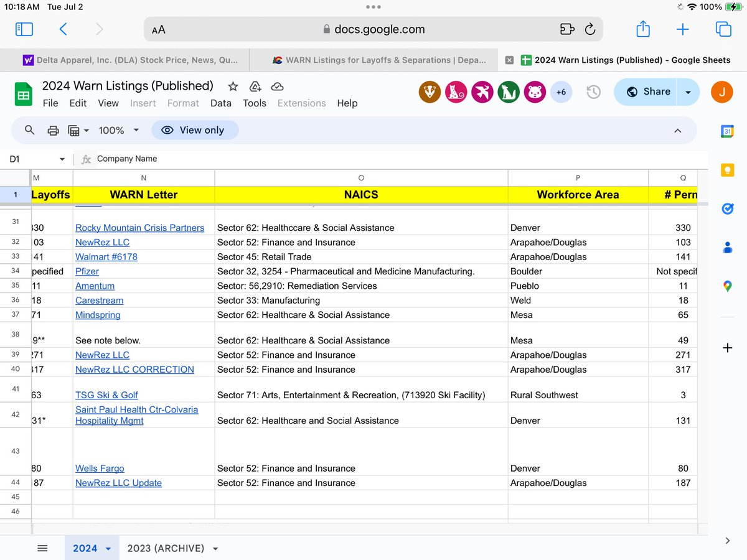Viewport: 747px width, 560px height.
Task: Star the 2024 Warn Listings document
Action: point(233,86)
